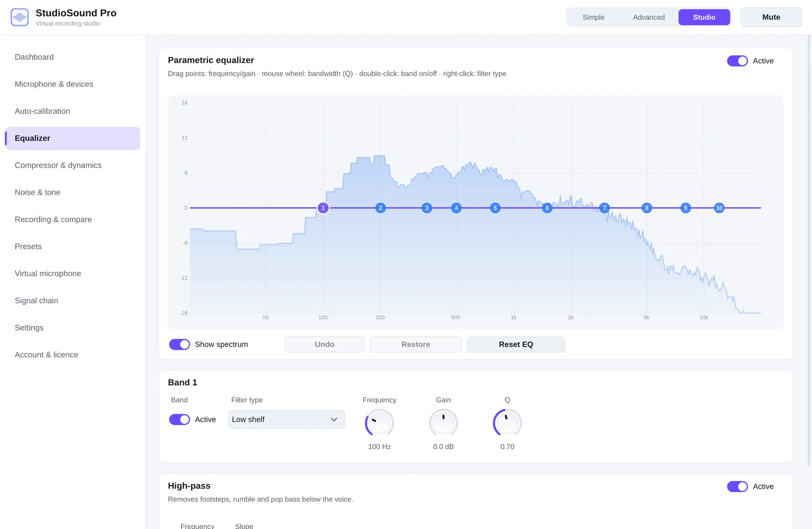Go to Auto-calibration section
The height and width of the screenshot is (529, 812).
tap(73, 111)
